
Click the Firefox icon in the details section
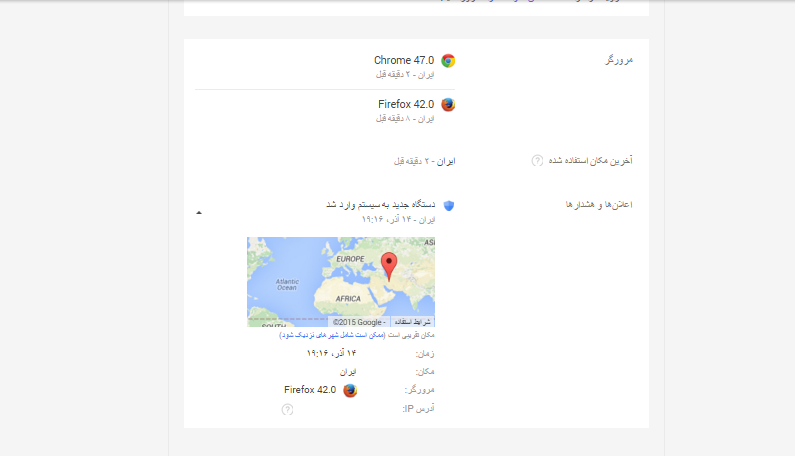coord(350,390)
